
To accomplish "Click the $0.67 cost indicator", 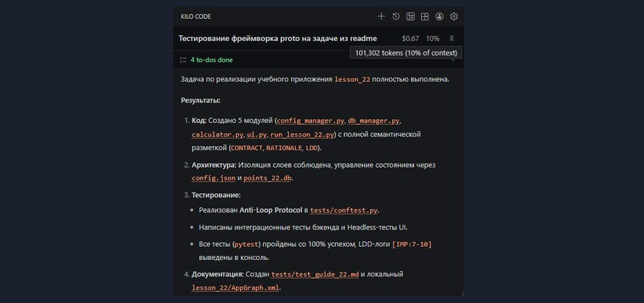I will [x=411, y=39].
